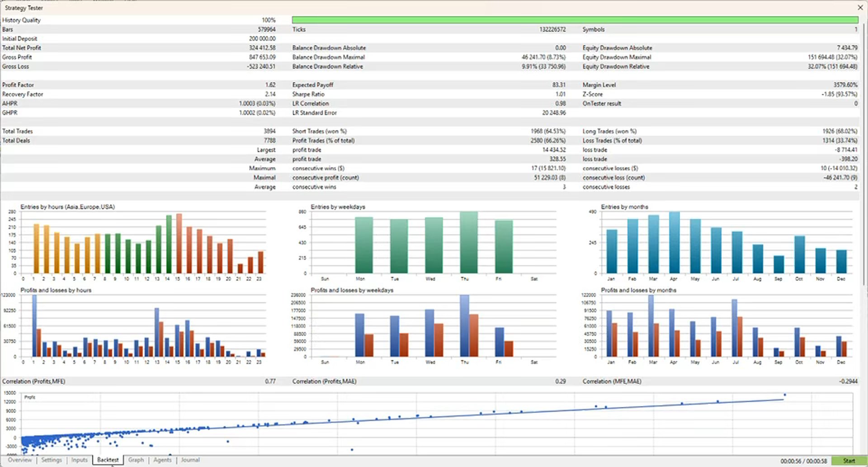Click Profits and losses by months title
The image size is (868, 467).
click(638, 290)
